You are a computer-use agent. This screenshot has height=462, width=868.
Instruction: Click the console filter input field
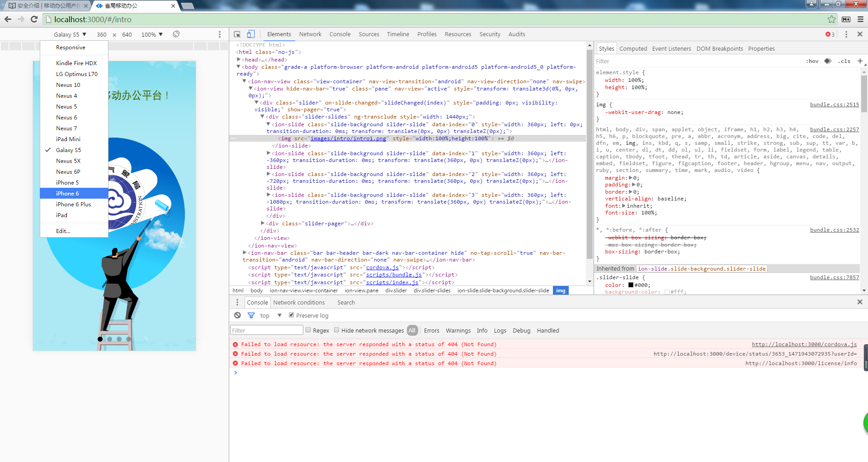(x=267, y=330)
